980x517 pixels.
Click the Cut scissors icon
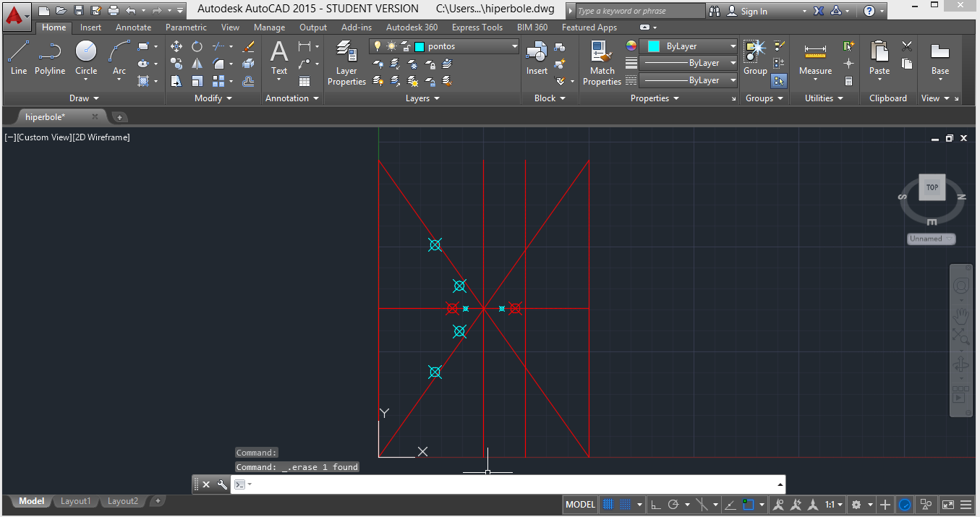[907, 46]
